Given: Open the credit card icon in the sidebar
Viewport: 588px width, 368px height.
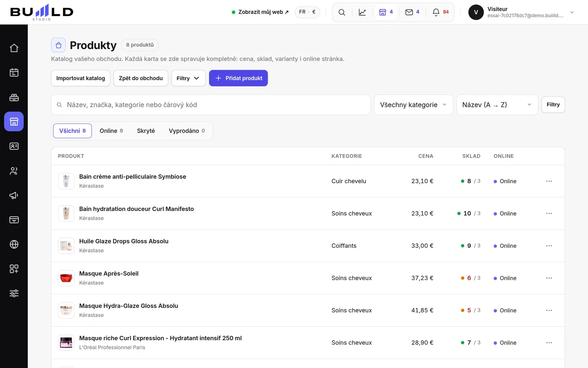Looking at the screenshot, I should pos(14,220).
